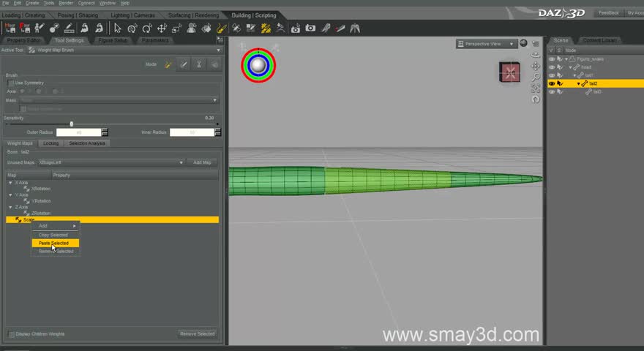644x351 pixels.
Task: Activate the Rotate tool in toolbar
Action: pyautogui.click(x=147, y=29)
